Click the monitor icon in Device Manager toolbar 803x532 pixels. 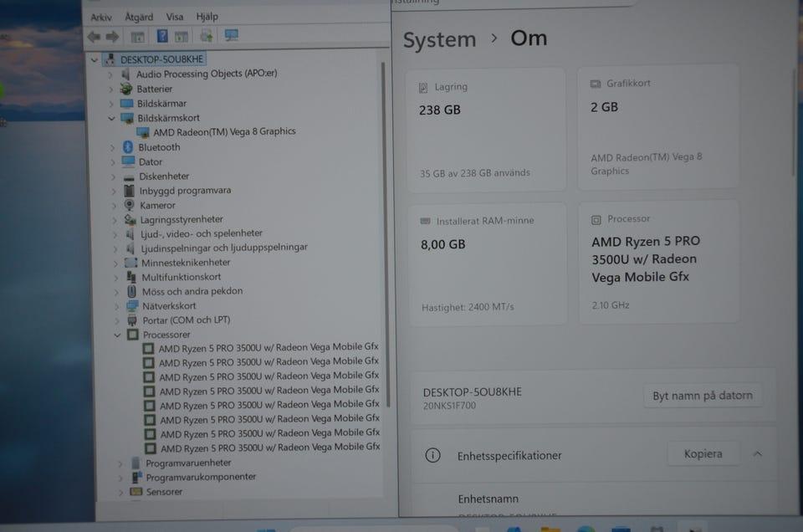(x=232, y=35)
